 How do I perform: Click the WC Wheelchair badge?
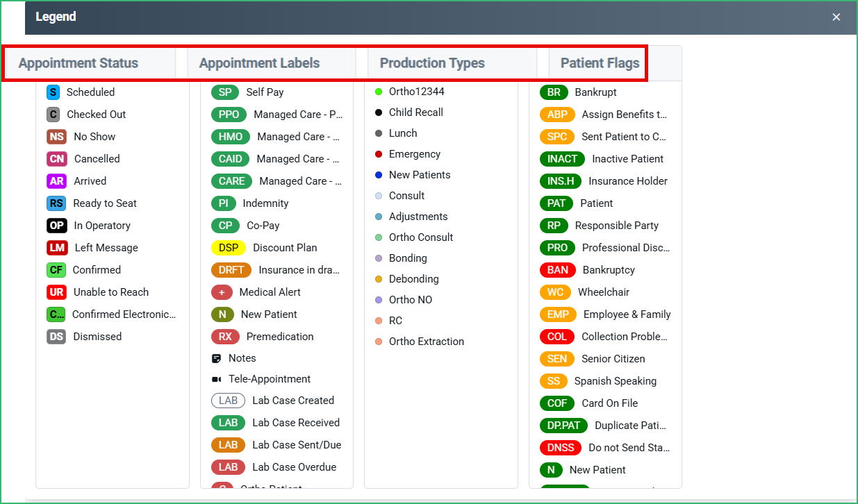coord(555,292)
